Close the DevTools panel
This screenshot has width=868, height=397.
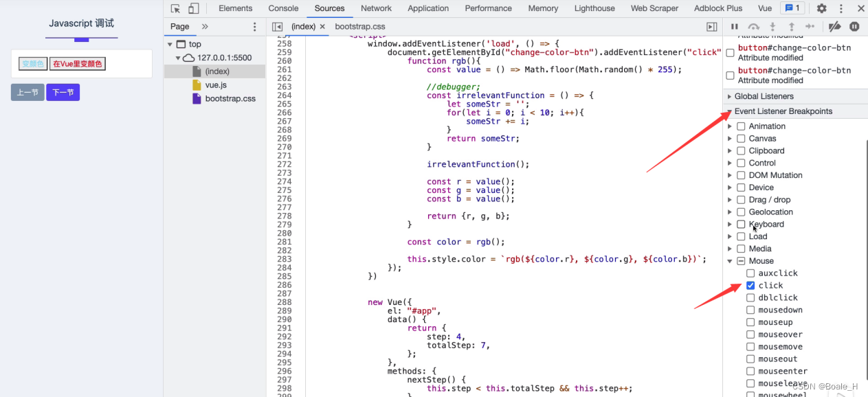point(862,8)
